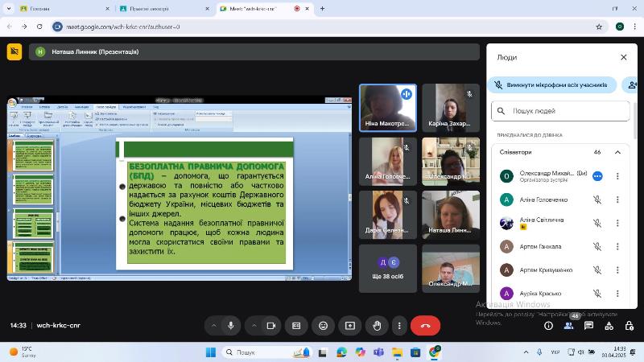Toggle captions in the call bar
Viewport: 644px width, 362px height.
296,326
